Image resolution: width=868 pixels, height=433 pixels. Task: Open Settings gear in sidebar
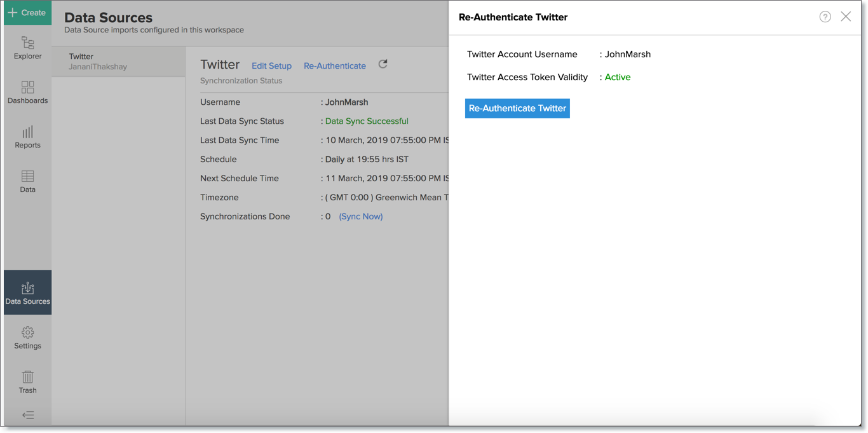pyautogui.click(x=27, y=338)
